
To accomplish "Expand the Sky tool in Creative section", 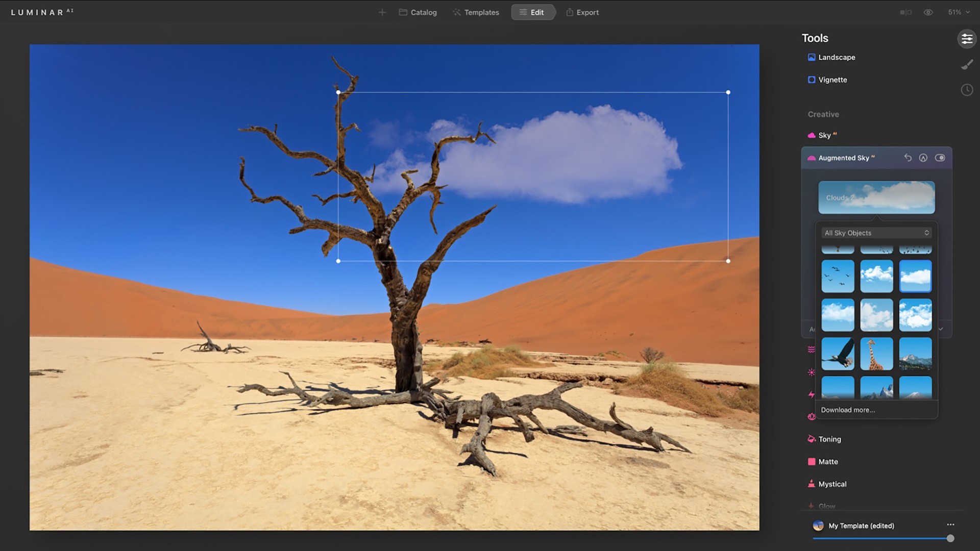I will (x=824, y=135).
